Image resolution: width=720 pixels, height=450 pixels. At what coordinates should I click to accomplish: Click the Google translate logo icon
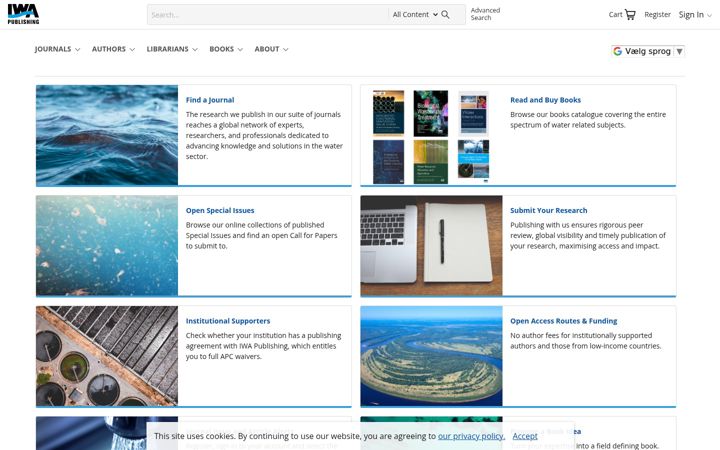point(618,51)
